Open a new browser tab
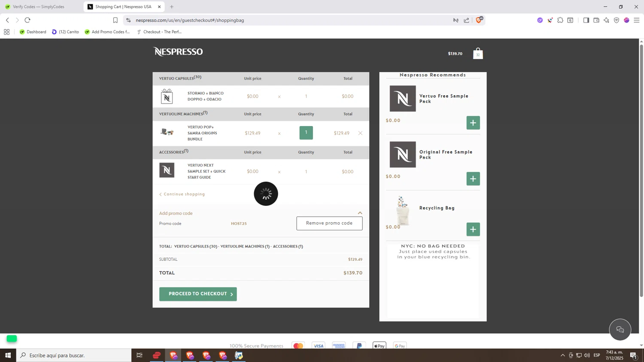 pyautogui.click(x=172, y=7)
